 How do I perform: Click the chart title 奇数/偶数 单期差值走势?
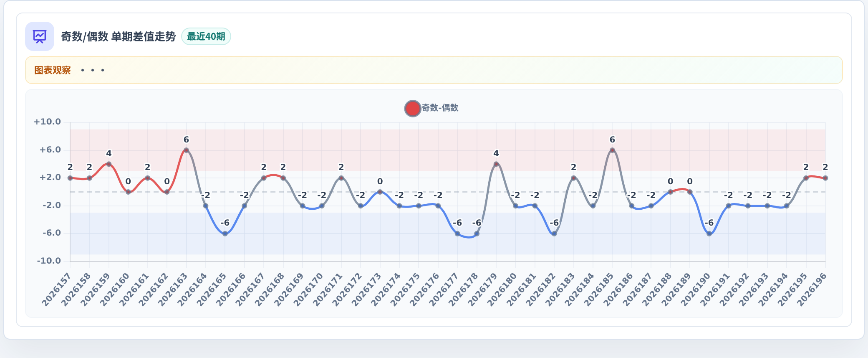coord(119,37)
